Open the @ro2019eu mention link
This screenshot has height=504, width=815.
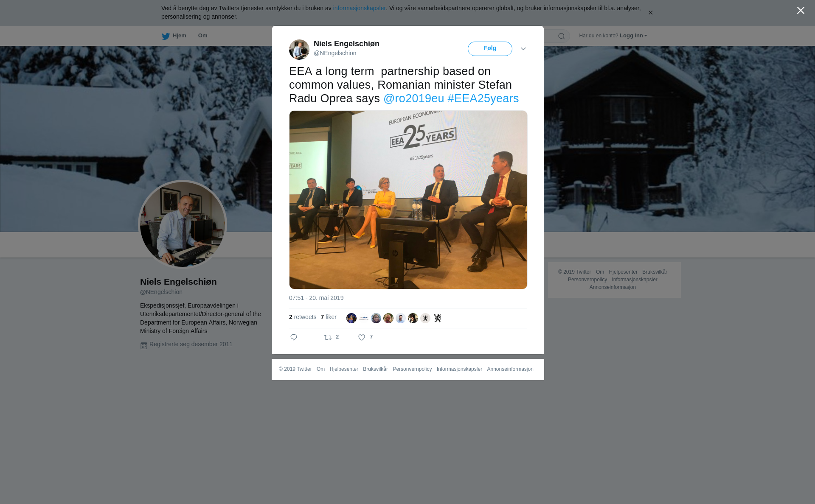click(414, 98)
